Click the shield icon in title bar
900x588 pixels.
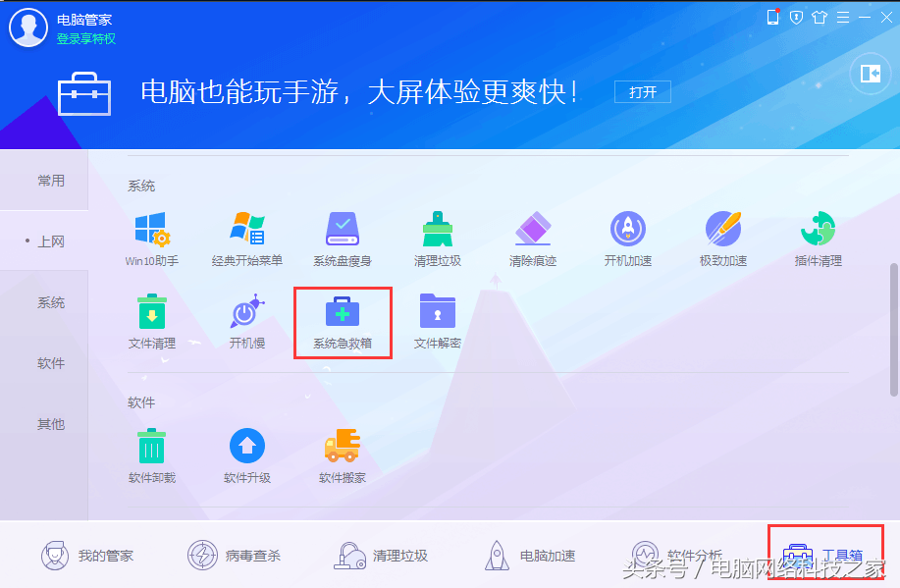click(x=796, y=18)
